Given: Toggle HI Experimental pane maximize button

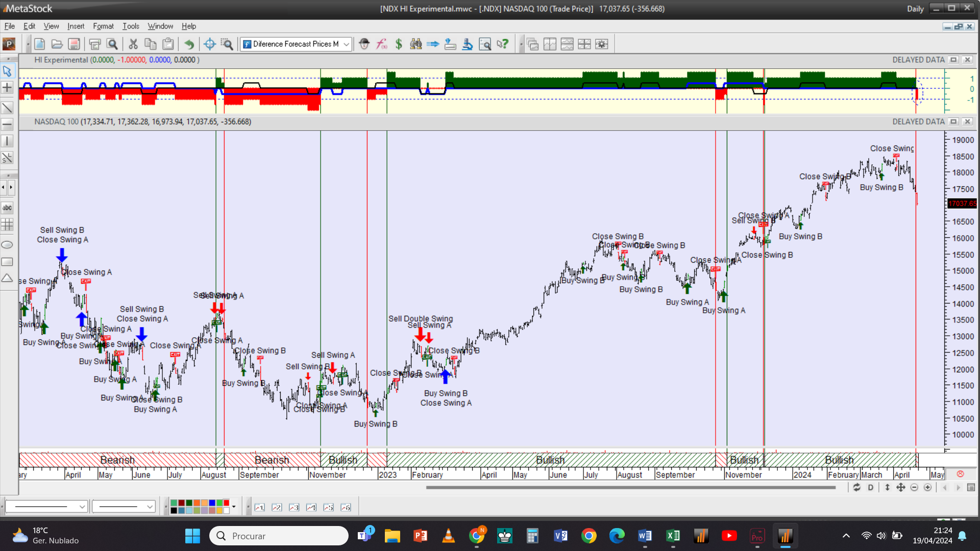Looking at the screenshot, I should 953,60.
